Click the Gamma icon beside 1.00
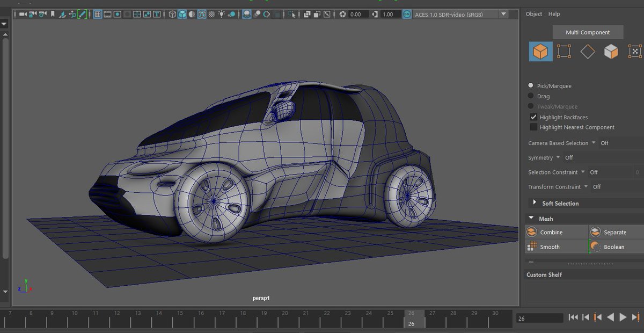This screenshot has width=644, height=333. coord(375,15)
